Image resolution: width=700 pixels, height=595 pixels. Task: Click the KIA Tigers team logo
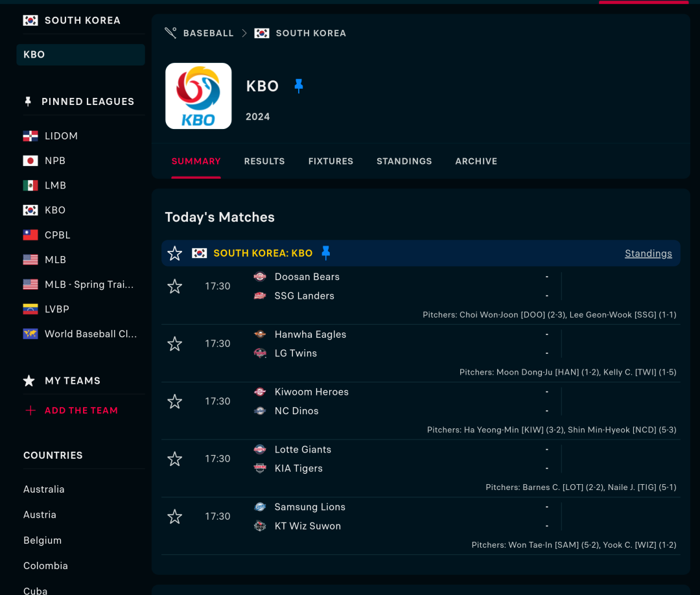pos(260,468)
